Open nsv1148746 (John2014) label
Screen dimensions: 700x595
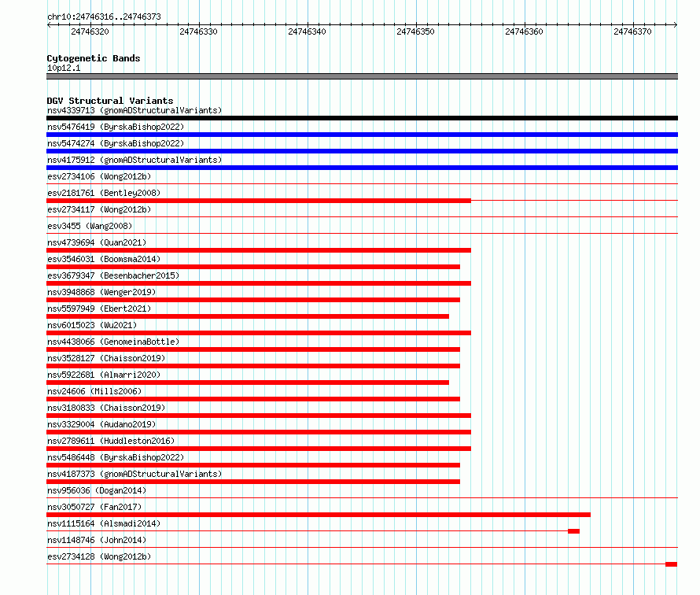[97, 540]
